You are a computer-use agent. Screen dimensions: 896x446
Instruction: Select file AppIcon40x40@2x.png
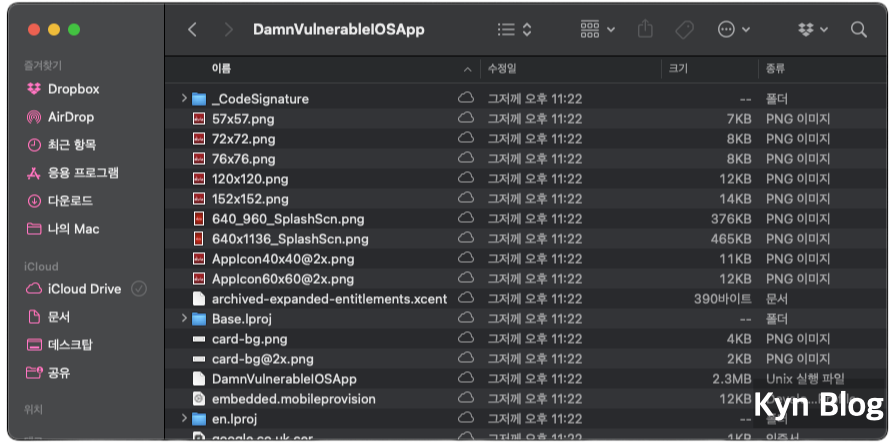pos(283,259)
